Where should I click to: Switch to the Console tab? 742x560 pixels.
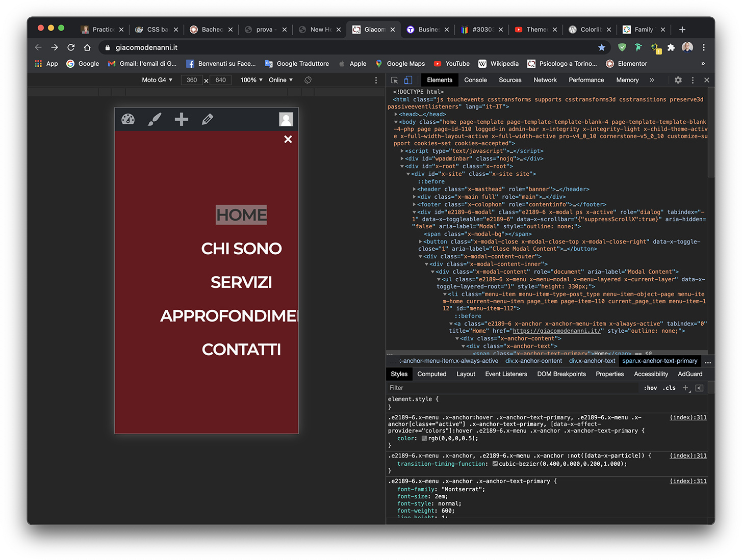pyautogui.click(x=476, y=80)
